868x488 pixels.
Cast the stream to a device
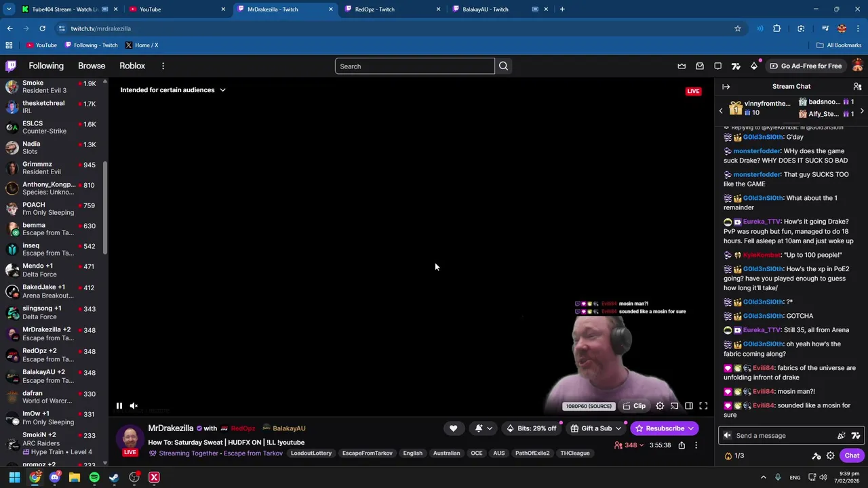(674, 406)
